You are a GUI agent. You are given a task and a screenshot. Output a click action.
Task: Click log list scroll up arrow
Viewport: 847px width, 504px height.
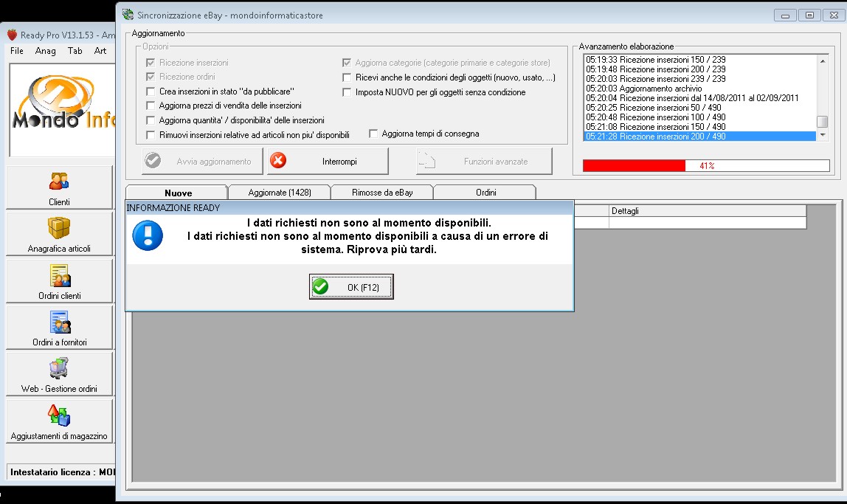click(822, 61)
